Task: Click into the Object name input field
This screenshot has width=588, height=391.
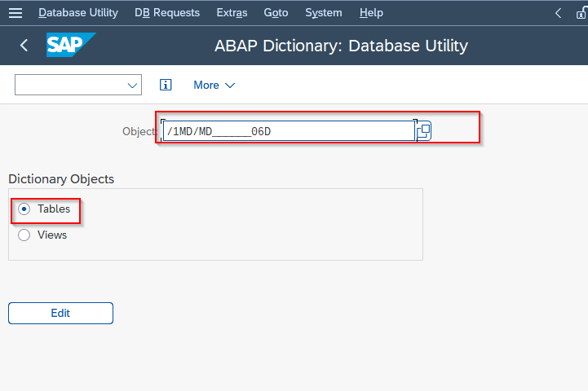Action: (289, 131)
